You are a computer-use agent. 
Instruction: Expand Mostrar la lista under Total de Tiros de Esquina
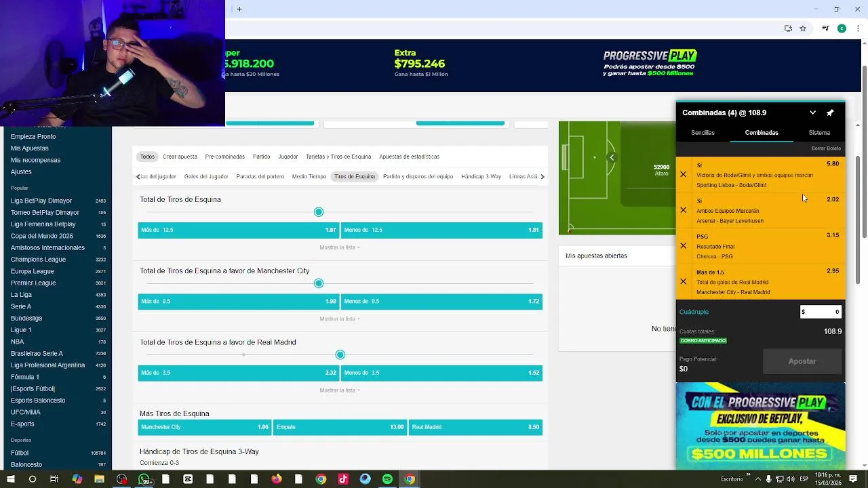coord(340,247)
